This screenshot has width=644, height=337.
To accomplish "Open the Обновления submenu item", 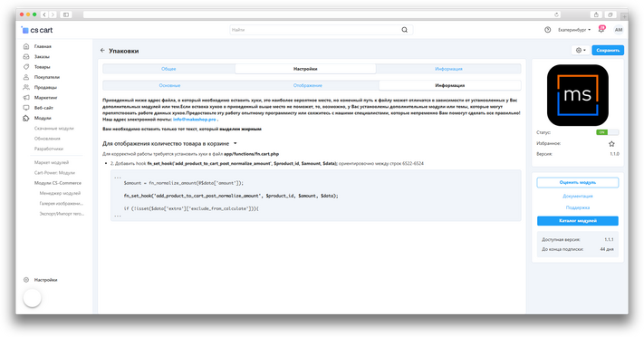I will 47,139.
